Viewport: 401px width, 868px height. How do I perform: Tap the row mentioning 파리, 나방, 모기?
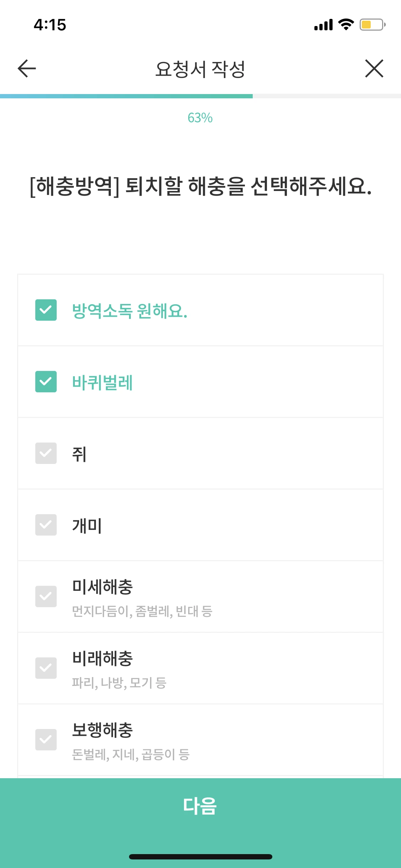pyautogui.click(x=119, y=682)
